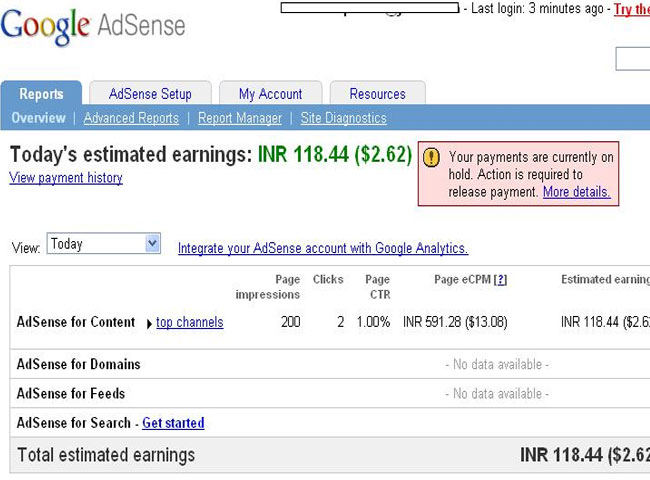
Task: Click the yellow payment hold warning icon
Action: tap(431, 158)
